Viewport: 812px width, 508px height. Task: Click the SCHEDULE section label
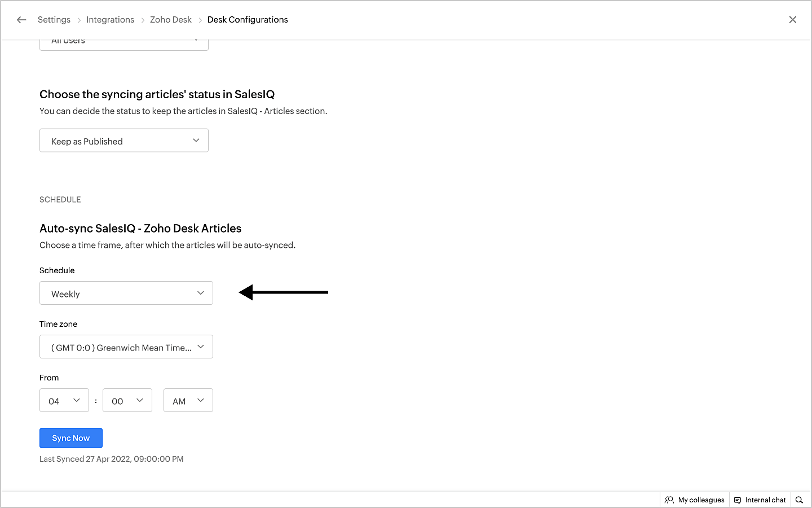pos(60,200)
